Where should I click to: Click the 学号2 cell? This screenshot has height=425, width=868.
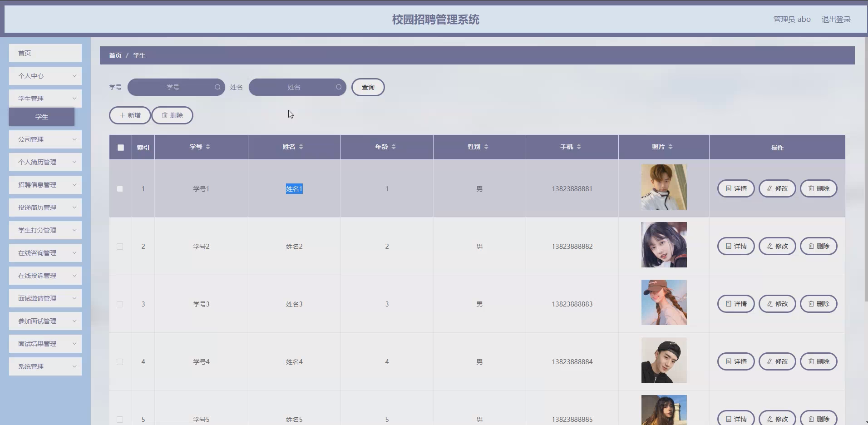click(201, 247)
